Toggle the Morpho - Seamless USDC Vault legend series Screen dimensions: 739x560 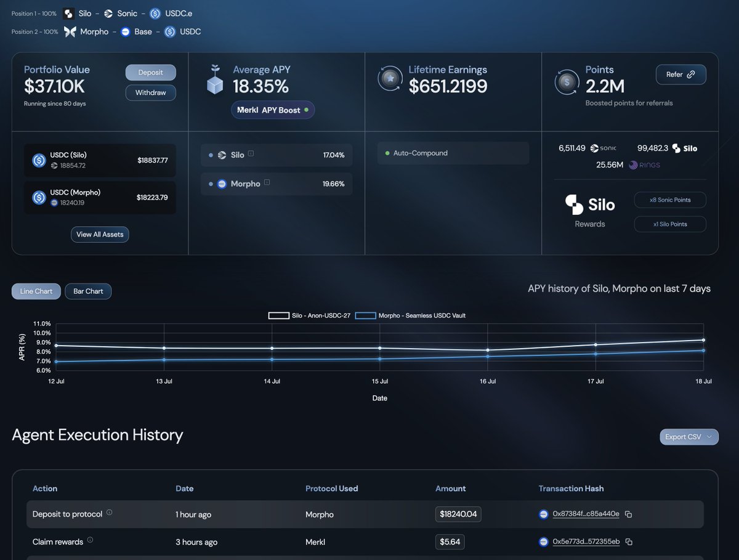click(x=411, y=315)
